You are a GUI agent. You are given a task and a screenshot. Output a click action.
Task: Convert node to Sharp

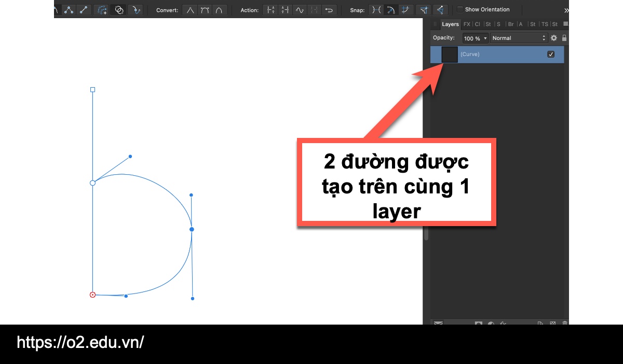[191, 10]
